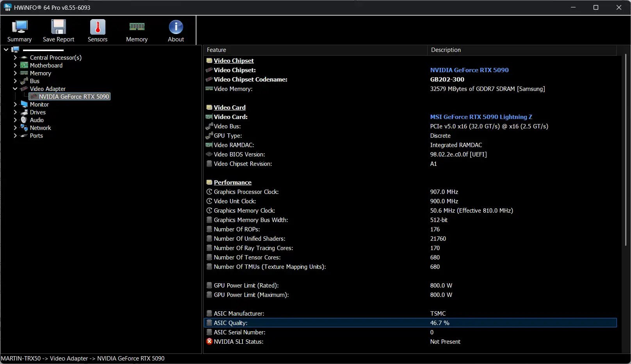Viewport: 631px width, 364px height.
Task: Click the Video Chipset folder icon
Action: coord(209,60)
